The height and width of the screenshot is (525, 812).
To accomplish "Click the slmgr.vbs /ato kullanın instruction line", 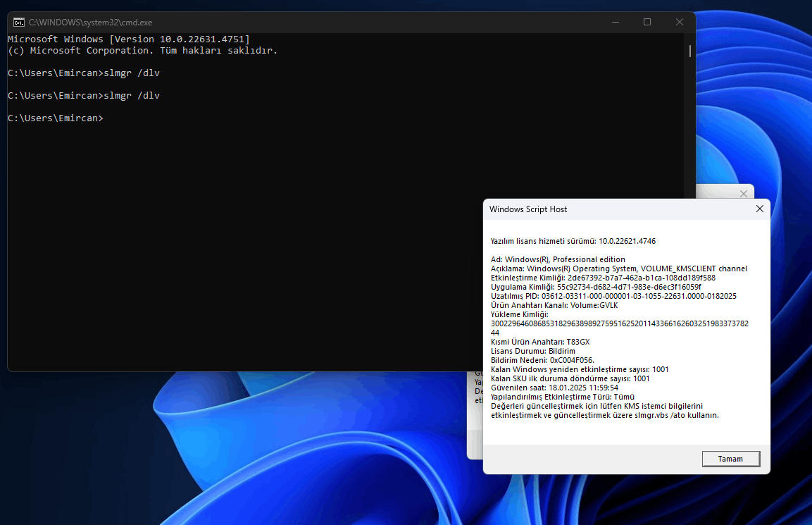I will tap(605, 415).
